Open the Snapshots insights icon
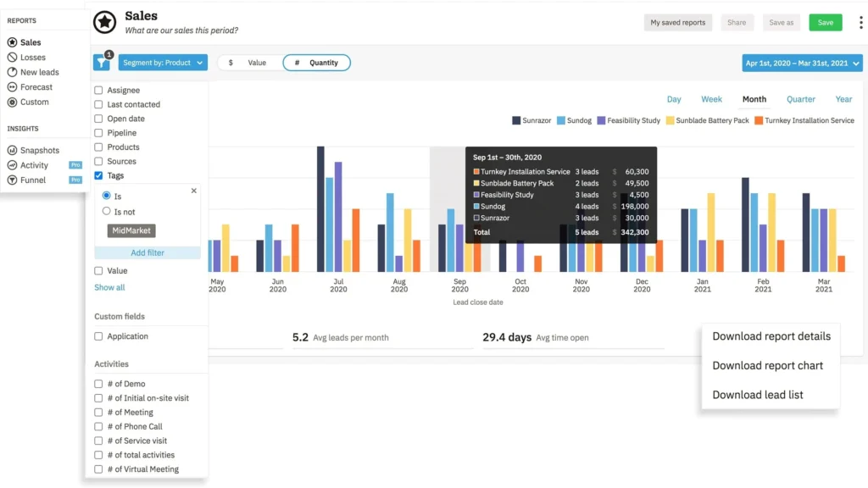The width and height of the screenshot is (868, 488). (x=14, y=150)
